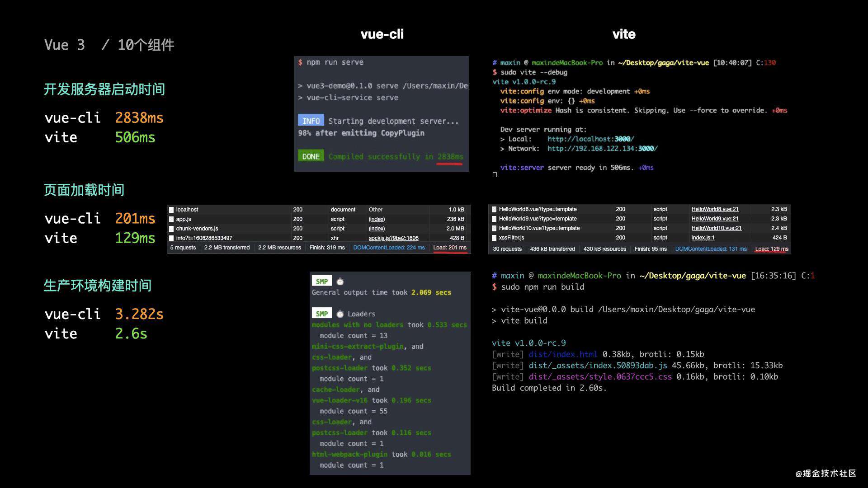The width and height of the screenshot is (868, 488).
Task: Click the 'html-webpack-plugin' loader entry
Action: point(349,455)
